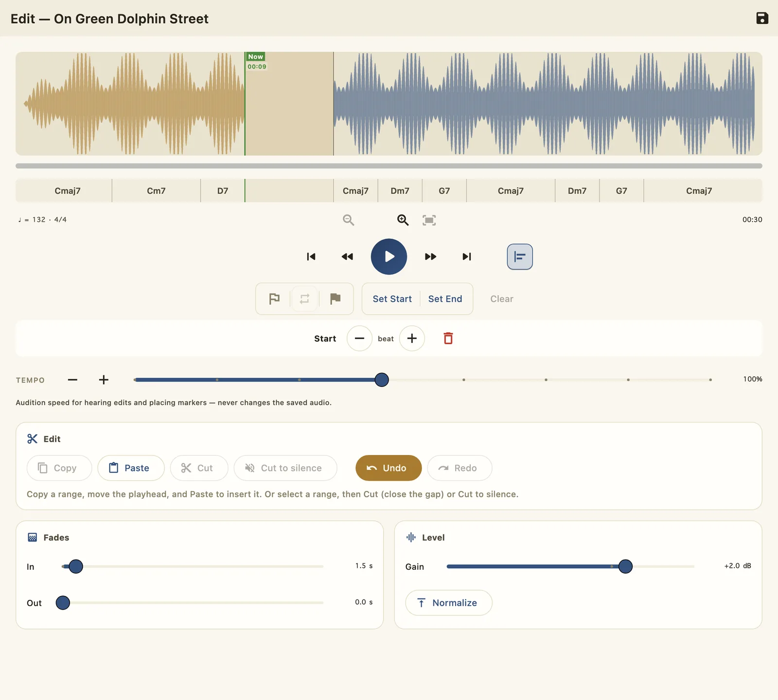Cut selection to silence
Image resolution: width=778 pixels, height=700 pixels.
pyautogui.click(x=285, y=468)
